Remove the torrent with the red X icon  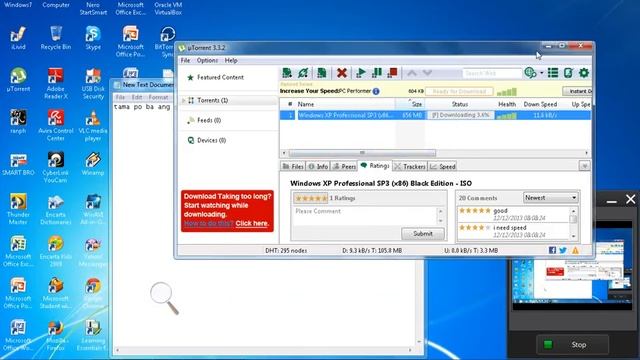[342, 73]
